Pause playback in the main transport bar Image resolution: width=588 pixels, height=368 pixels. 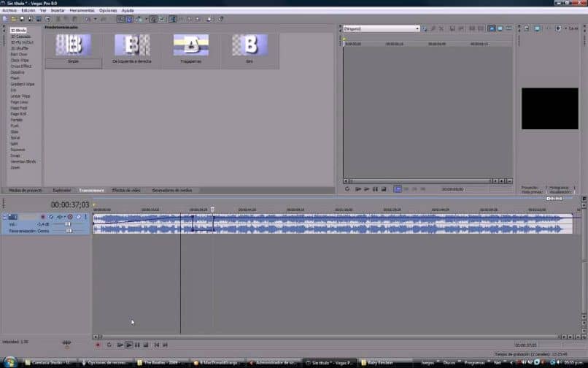click(x=137, y=345)
